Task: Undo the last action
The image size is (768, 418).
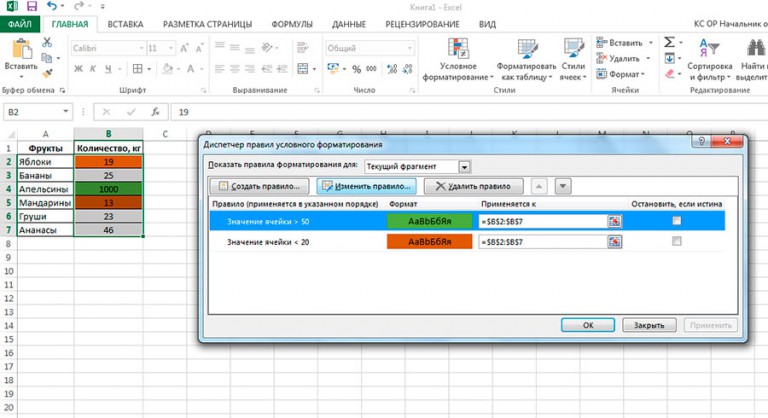Action: coord(51,6)
